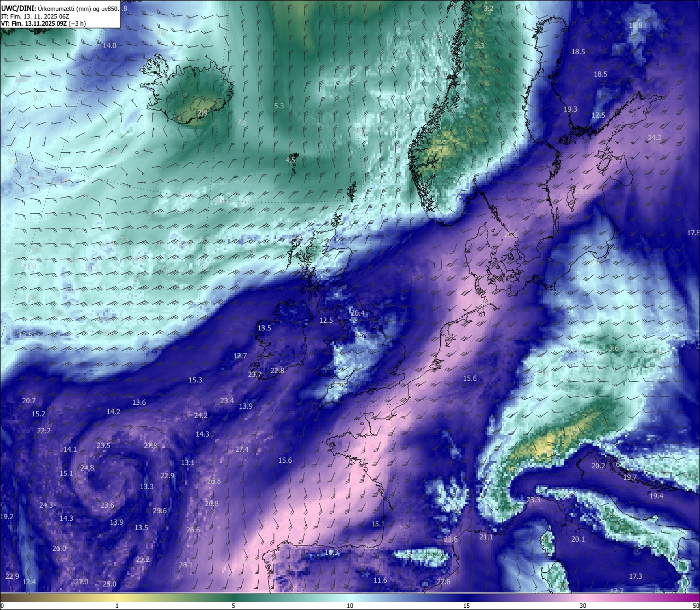Click the 19.3 value on the map
Image resolution: width=700 pixels, height=610 pixels.
point(570,109)
